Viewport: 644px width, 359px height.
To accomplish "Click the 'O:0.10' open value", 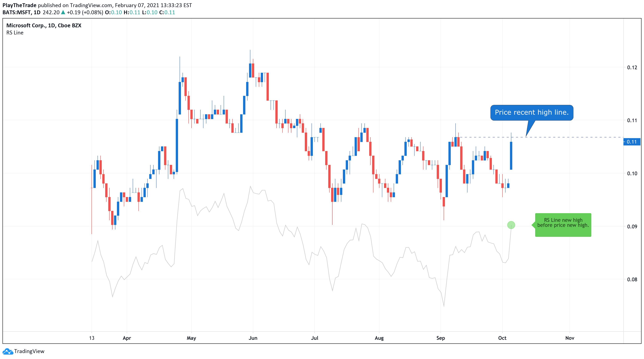I will click(x=113, y=13).
